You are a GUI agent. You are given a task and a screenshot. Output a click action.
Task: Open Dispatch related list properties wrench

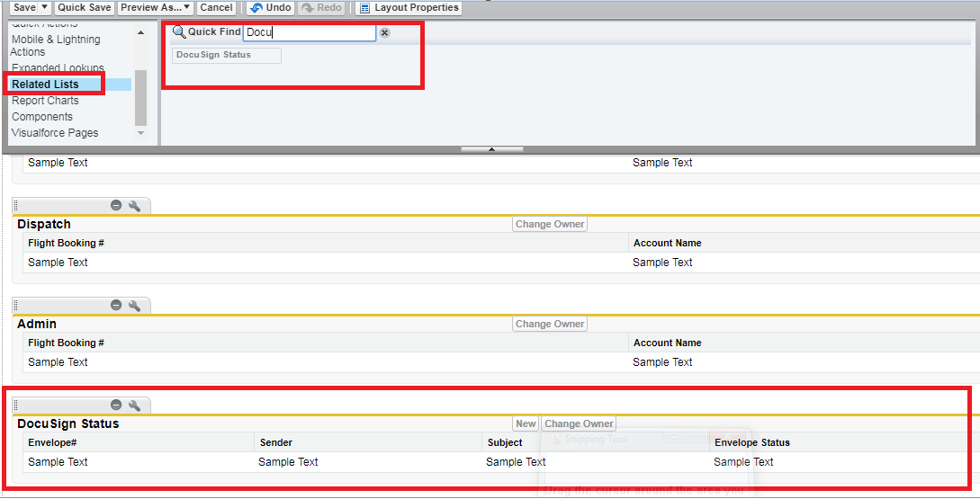pos(134,206)
